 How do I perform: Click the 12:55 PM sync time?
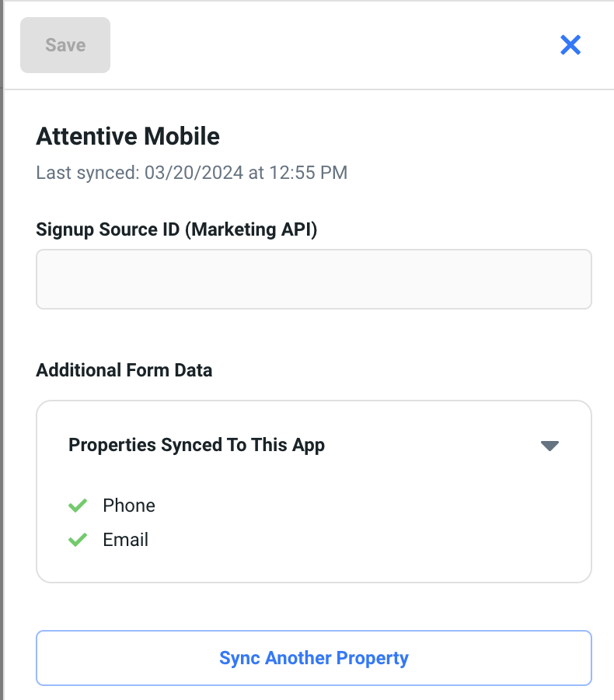pos(309,173)
